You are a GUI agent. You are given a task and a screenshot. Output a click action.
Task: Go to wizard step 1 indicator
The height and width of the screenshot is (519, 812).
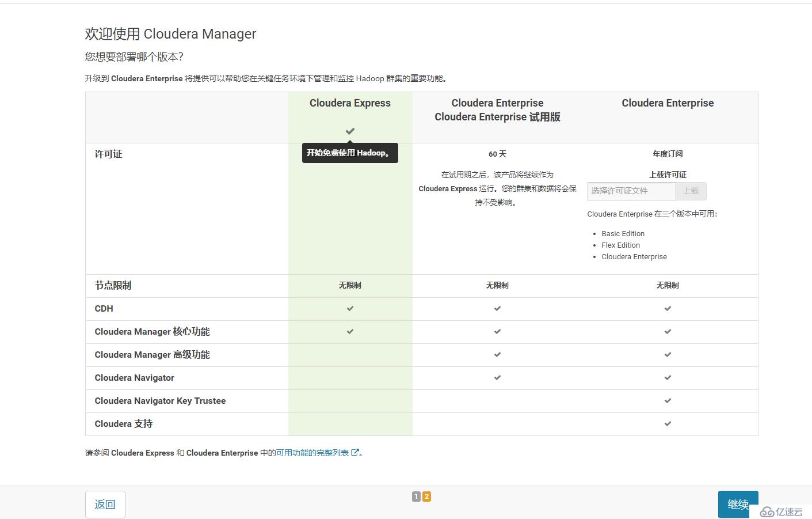pyautogui.click(x=416, y=496)
